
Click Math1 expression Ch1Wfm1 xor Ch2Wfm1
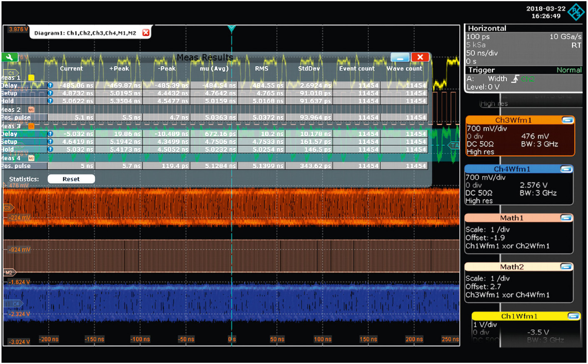click(x=507, y=246)
